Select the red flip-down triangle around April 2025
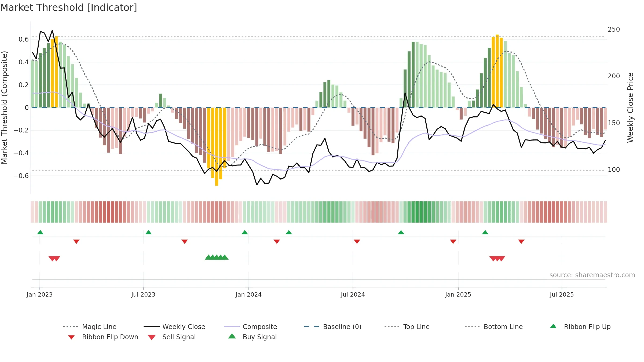Viewport: 644px width, 362px height. (x=521, y=242)
